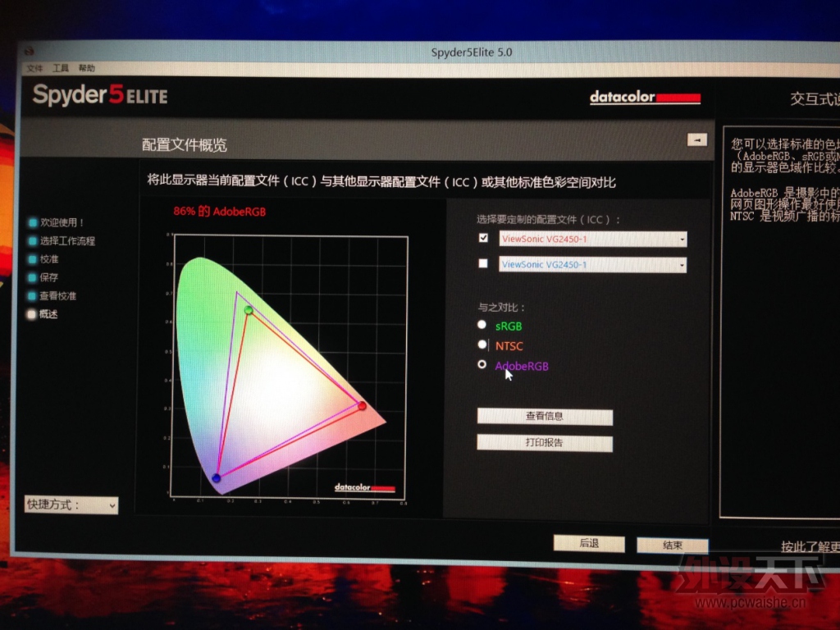Go to 选择工作流程 step

67,241
